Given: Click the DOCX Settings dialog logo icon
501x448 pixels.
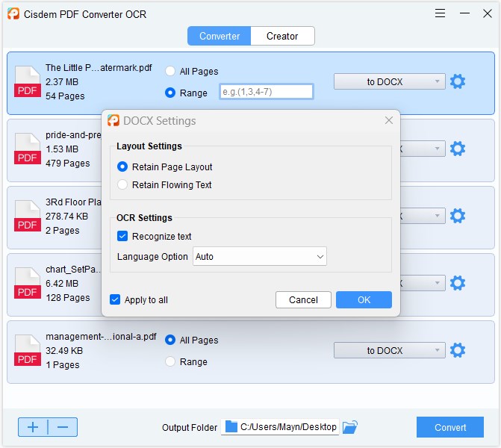Looking at the screenshot, I should click(x=113, y=120).
